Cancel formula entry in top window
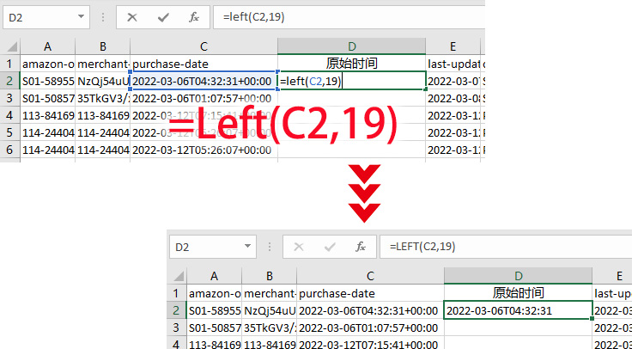 coord(132,17)
